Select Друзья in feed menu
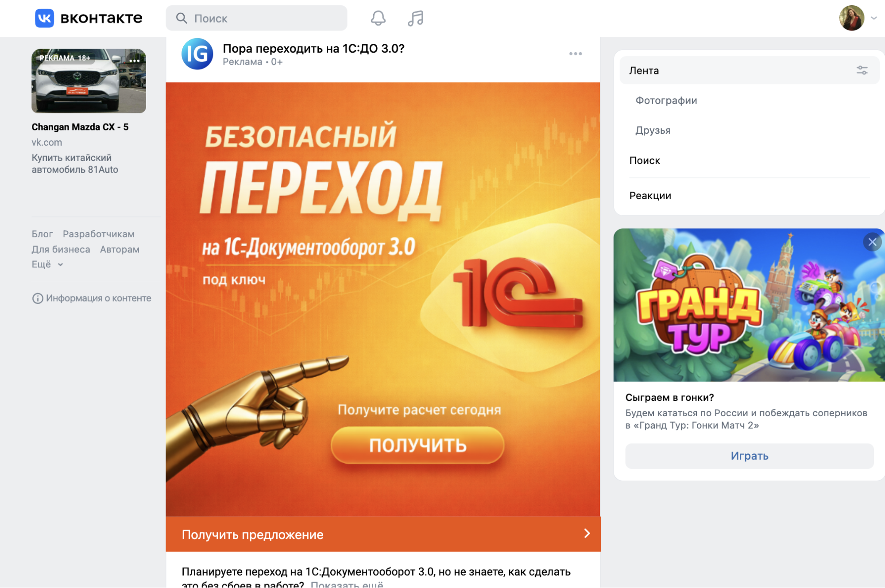Image resolution: width=885 pixels, height=588 pixels. tap(653, 130)
